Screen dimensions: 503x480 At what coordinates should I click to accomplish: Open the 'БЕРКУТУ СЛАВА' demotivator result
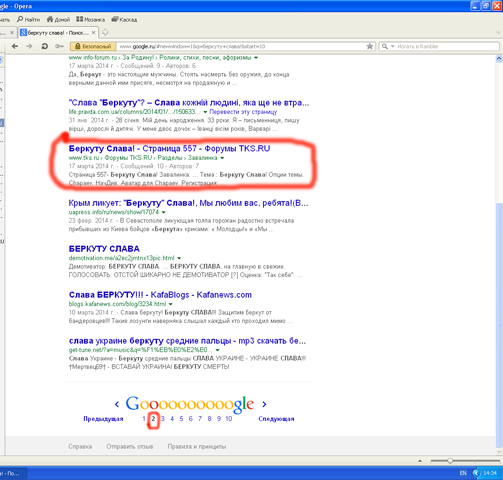tap(104, 249)
